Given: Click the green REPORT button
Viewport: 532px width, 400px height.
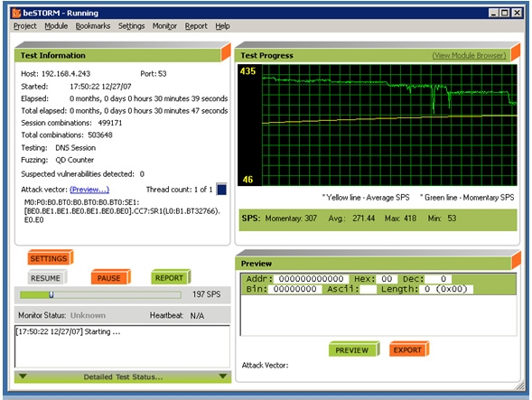Looking at the screenshot, I should pyautogui.click(x=171, y=278).
